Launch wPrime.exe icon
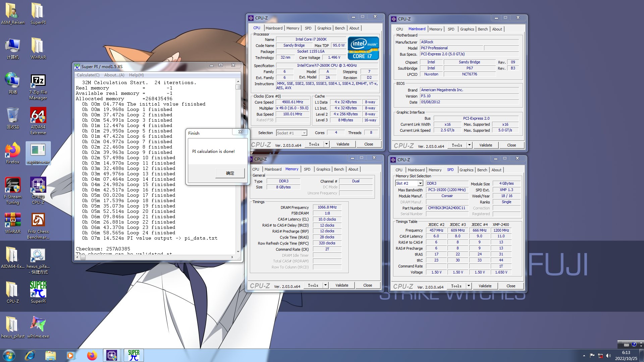The width and height of the screenshot is (644, 362). [38, 327]
